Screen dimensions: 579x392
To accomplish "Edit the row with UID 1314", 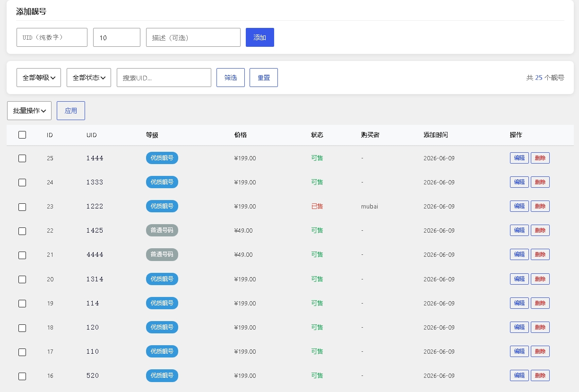I will [x=519, y=279].
